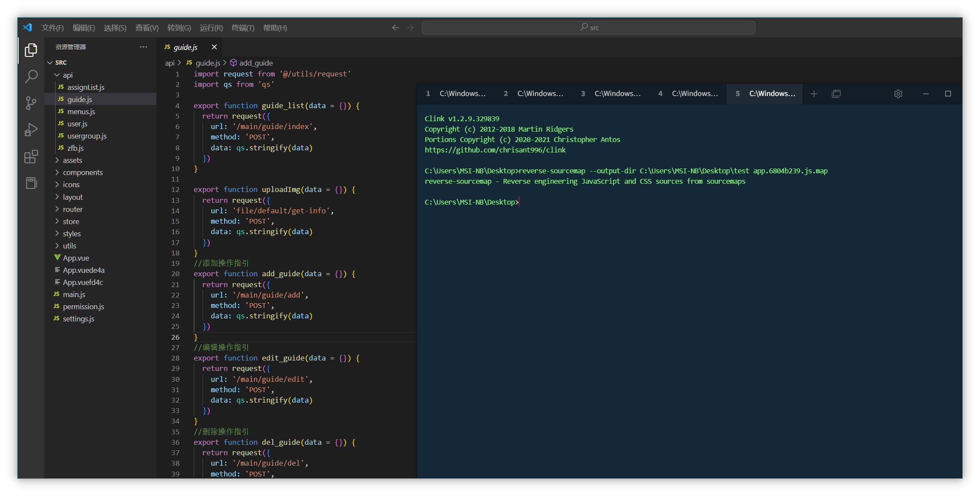Open the Explorer view in activity bar

[31, 50]
